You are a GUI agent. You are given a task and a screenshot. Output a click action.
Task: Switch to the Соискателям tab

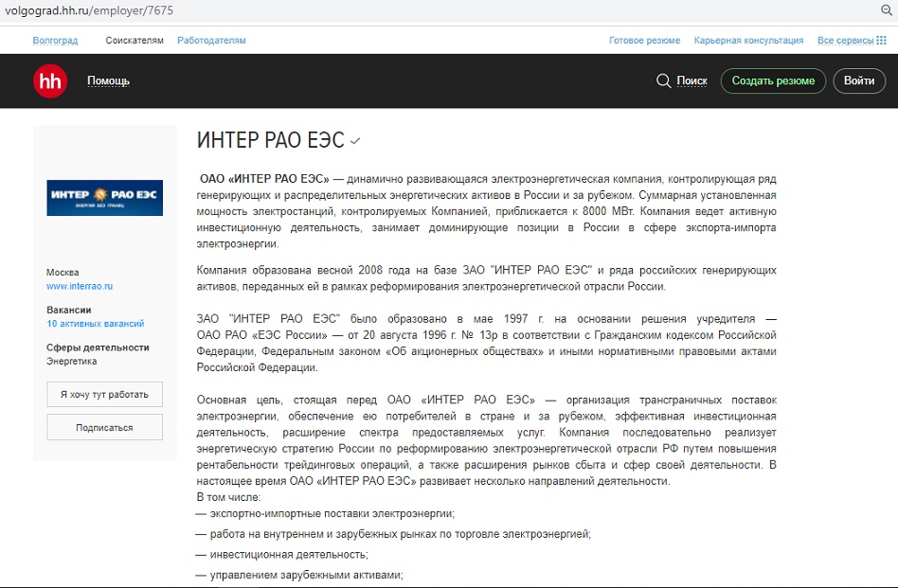(135, 41)
